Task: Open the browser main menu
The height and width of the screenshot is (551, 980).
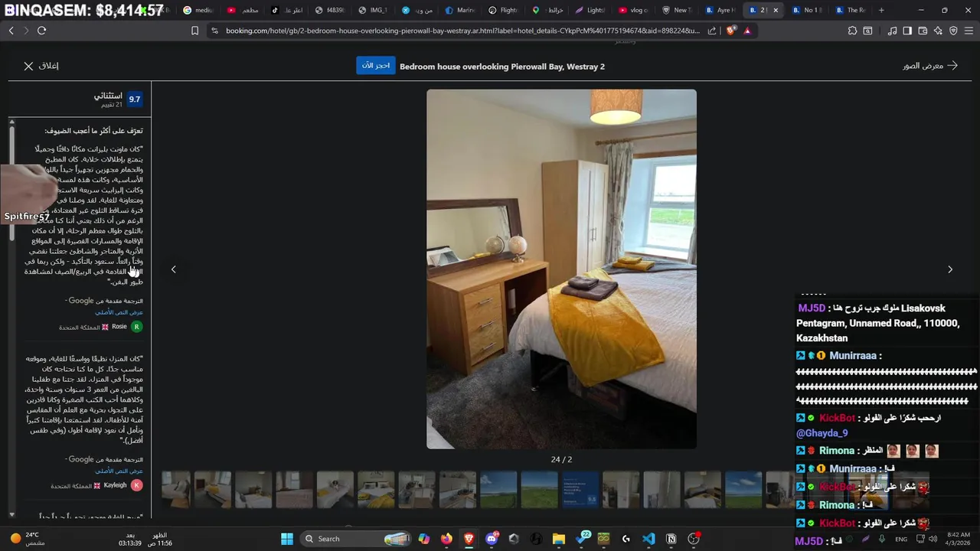Action: 969,31
